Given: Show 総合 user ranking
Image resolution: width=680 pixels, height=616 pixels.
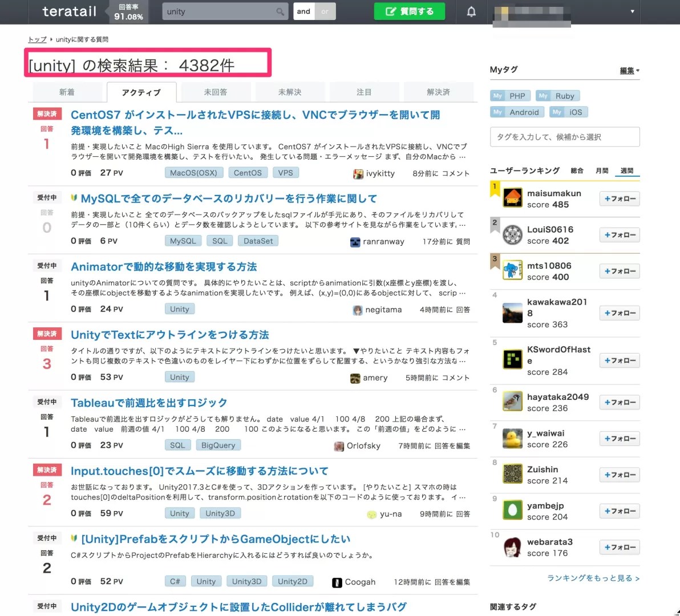Looking at the screenshot, I should pos(577,171).
